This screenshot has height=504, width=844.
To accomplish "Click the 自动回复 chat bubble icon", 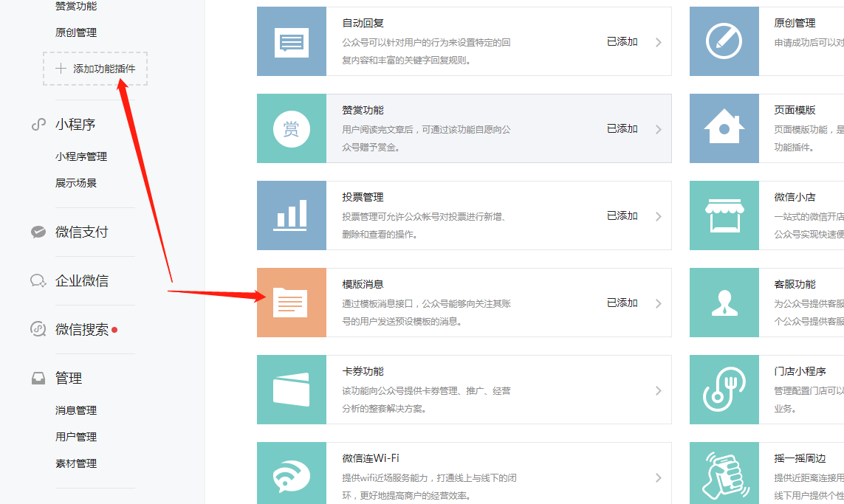I will [x=291, y=41].
